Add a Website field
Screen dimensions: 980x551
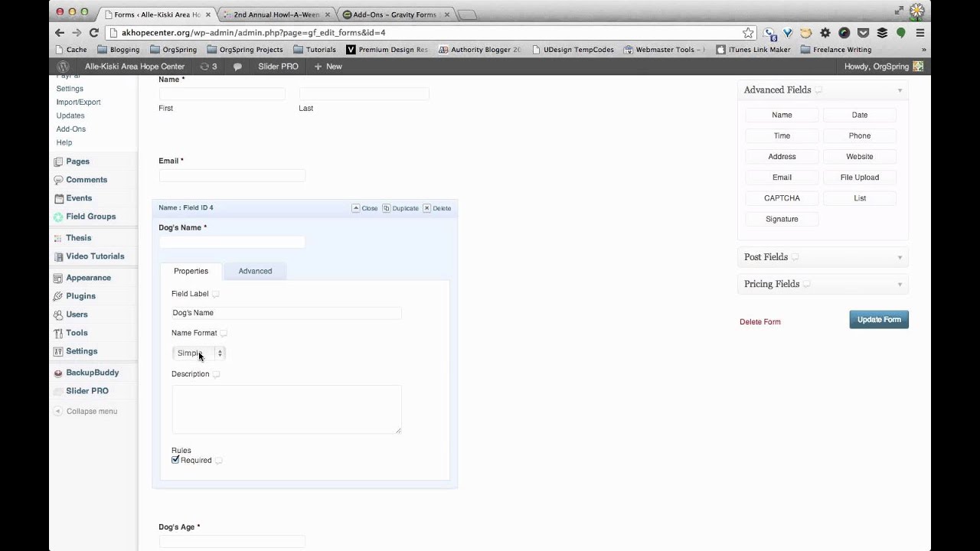[x=860, y=156]
